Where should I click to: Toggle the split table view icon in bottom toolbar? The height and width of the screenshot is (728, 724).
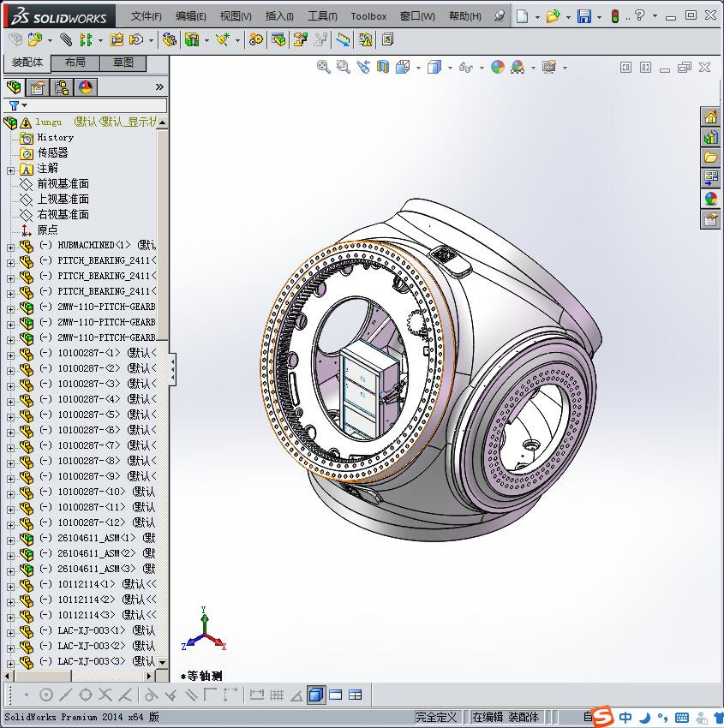pos(356,695)
